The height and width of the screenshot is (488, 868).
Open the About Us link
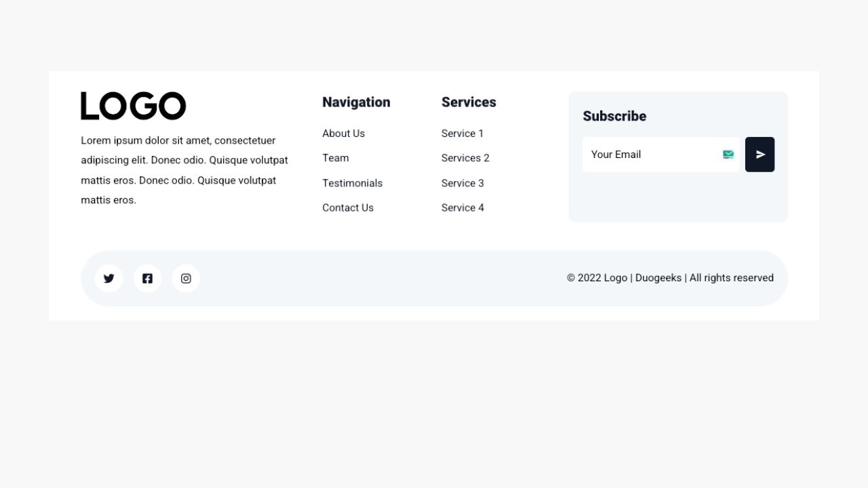(344, 134)
